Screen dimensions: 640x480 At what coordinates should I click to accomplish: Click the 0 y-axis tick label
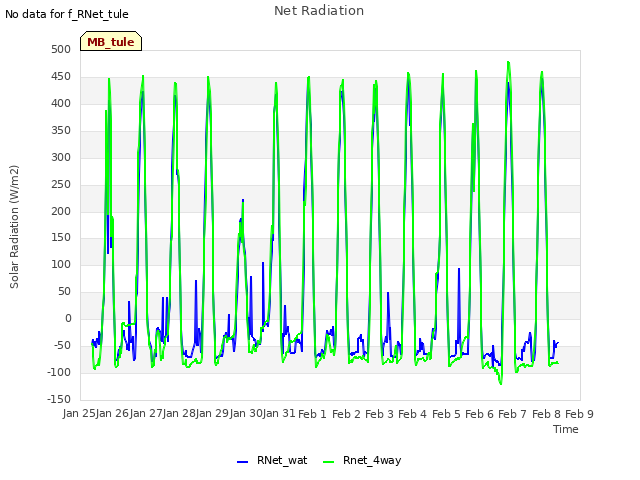click(x=68, y=318)
